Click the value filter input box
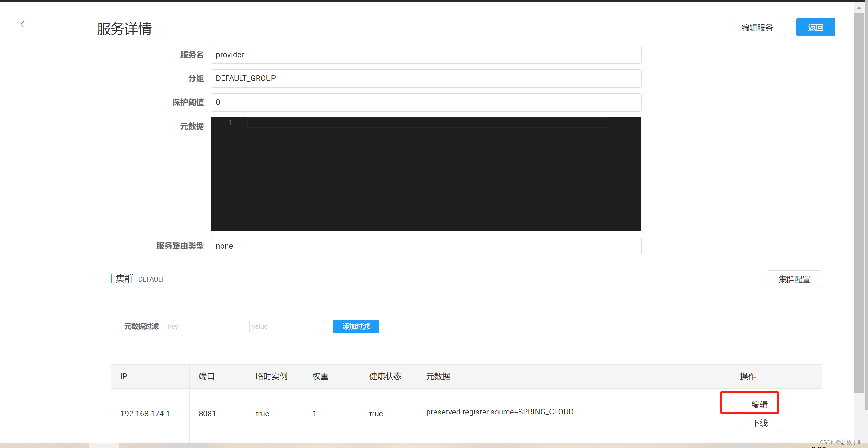 [x=286, y=326]
